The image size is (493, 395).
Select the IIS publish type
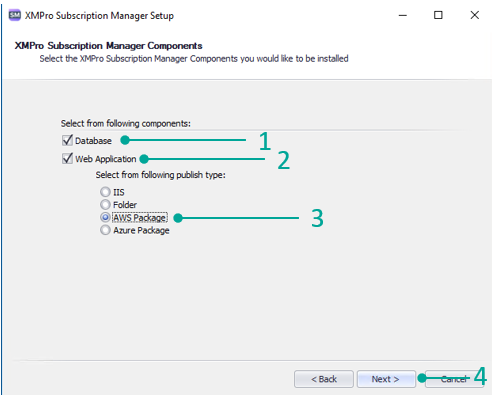tap(105, 192)
